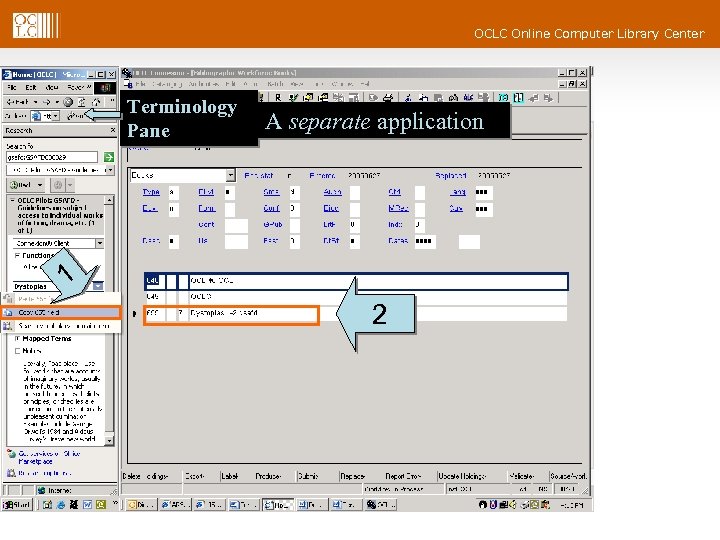Click the 040 field row in record

click(x=356, y=281)
